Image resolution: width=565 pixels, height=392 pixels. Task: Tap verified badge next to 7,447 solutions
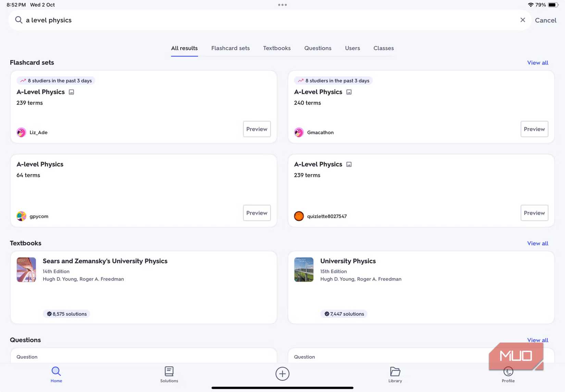point(327,314)
